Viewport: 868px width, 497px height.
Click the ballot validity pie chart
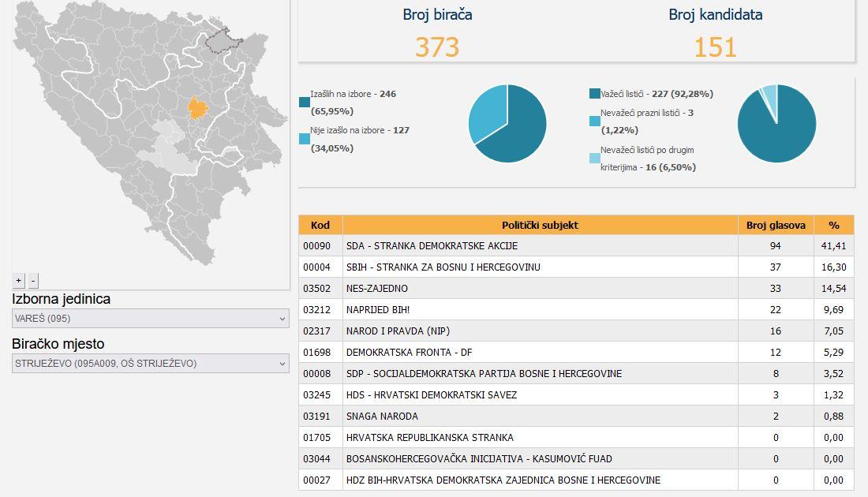tap(776, 123)
